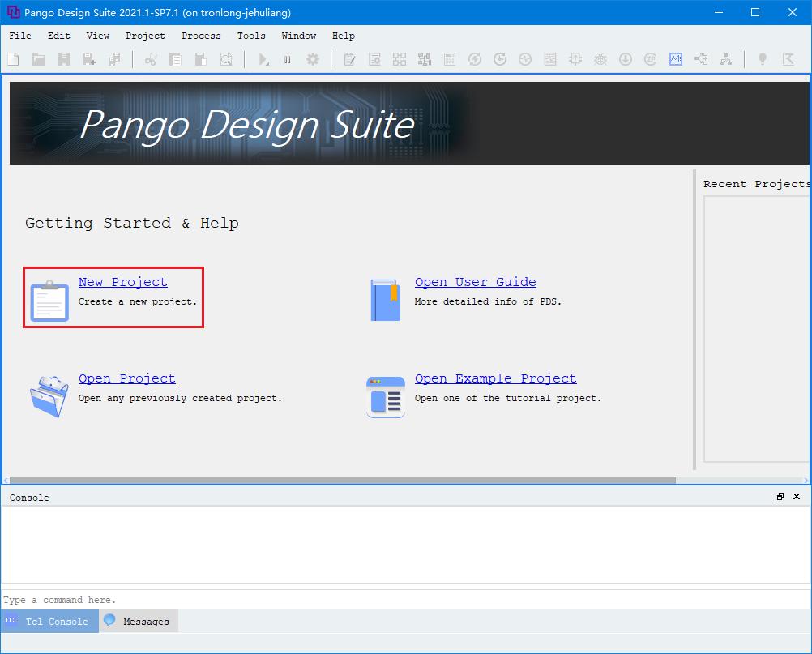The width and height of the screenshot is (812, 654).
Task: Click the highlighted blue waveform chart icon
Action: (676, 59)
